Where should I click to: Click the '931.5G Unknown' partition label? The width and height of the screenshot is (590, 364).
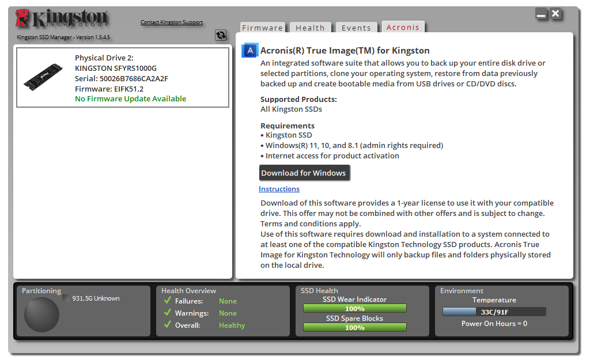click(96, 298)
